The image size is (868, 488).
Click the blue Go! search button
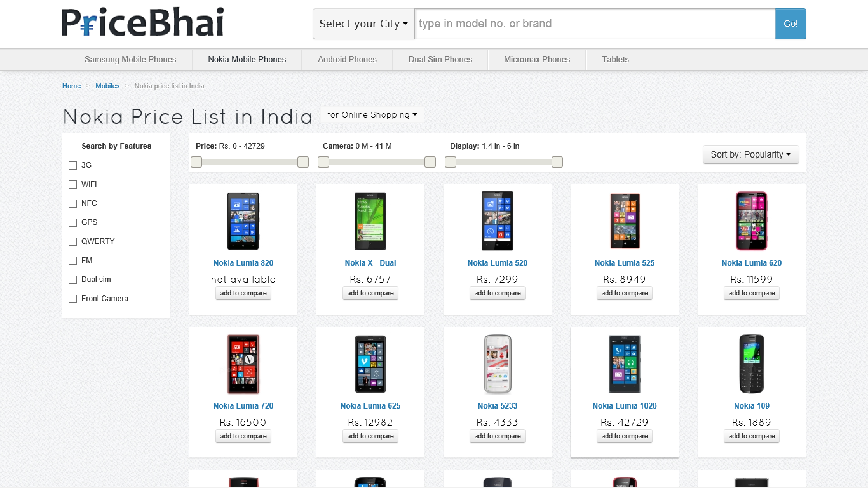tap(790, 24)
